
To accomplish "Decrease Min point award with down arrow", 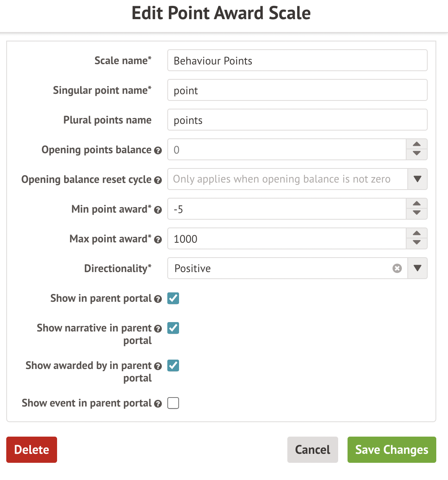I will [417, 213].
